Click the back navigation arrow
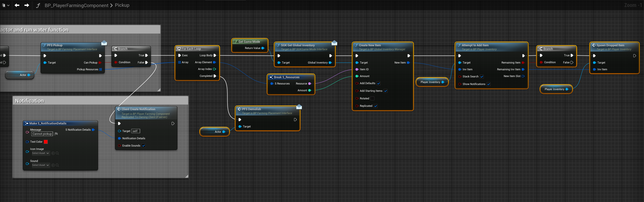The image size is (644, 202). (x=17, y=5)
